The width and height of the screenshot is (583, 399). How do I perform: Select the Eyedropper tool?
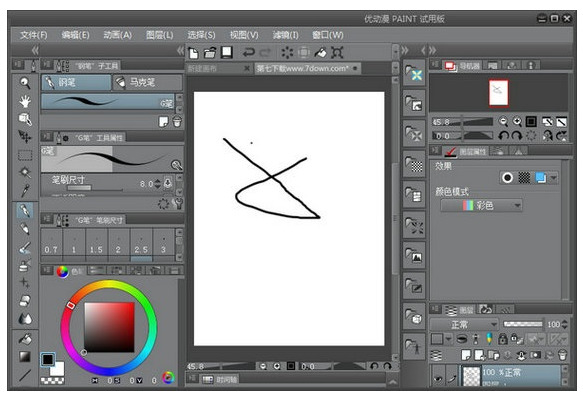[25, 190]
